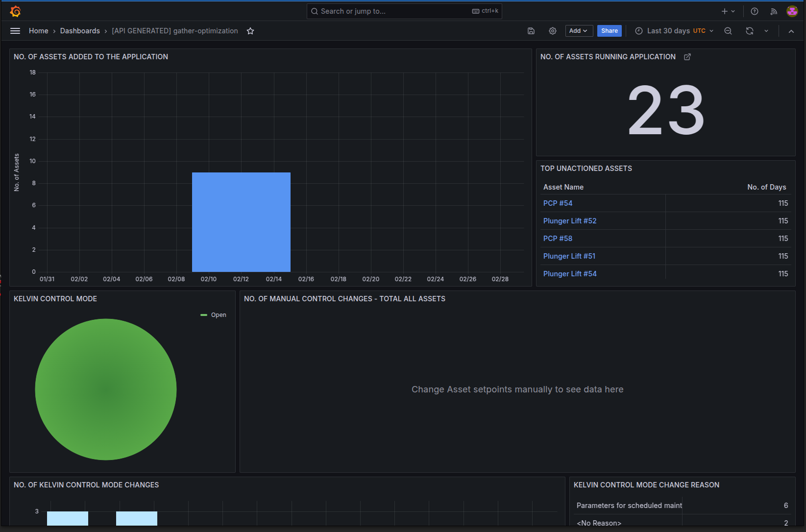Go to Home via the breadcrumb

coord(39,30)
